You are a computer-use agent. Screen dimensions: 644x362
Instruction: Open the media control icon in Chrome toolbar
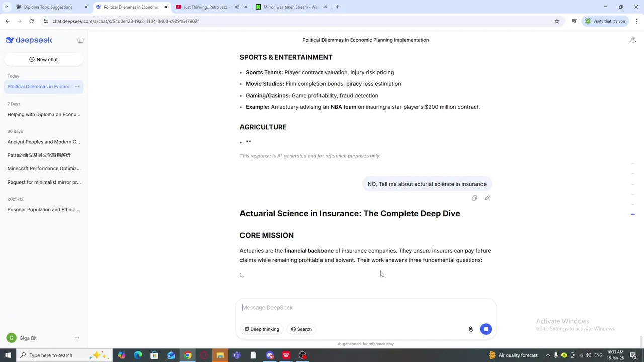coord(574,21)
